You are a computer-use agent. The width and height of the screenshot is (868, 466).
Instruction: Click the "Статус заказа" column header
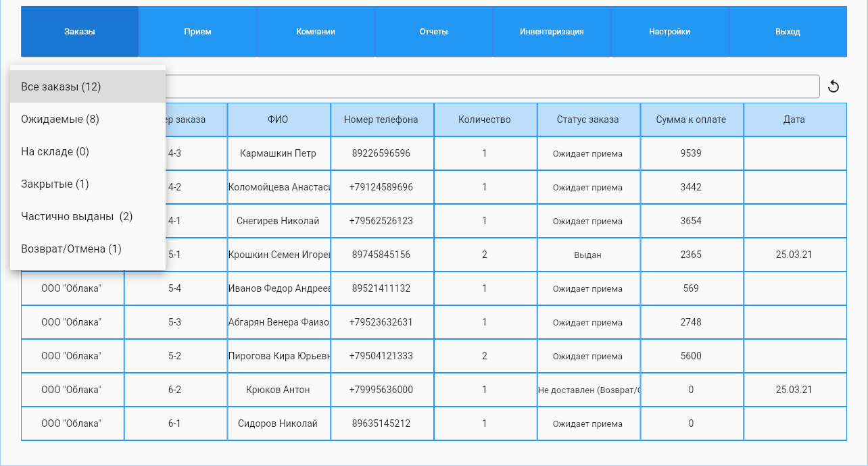[588, 120]
